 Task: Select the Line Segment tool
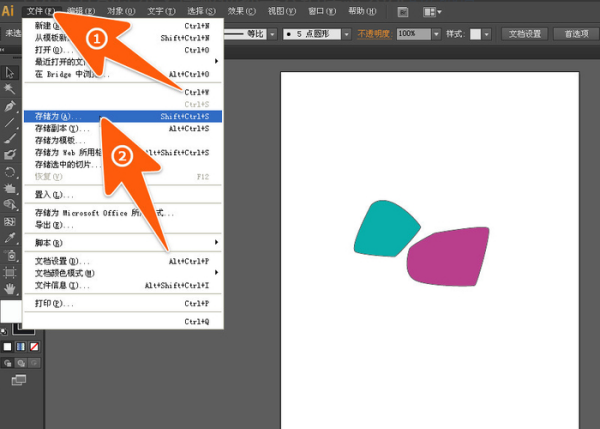point(10,122)
